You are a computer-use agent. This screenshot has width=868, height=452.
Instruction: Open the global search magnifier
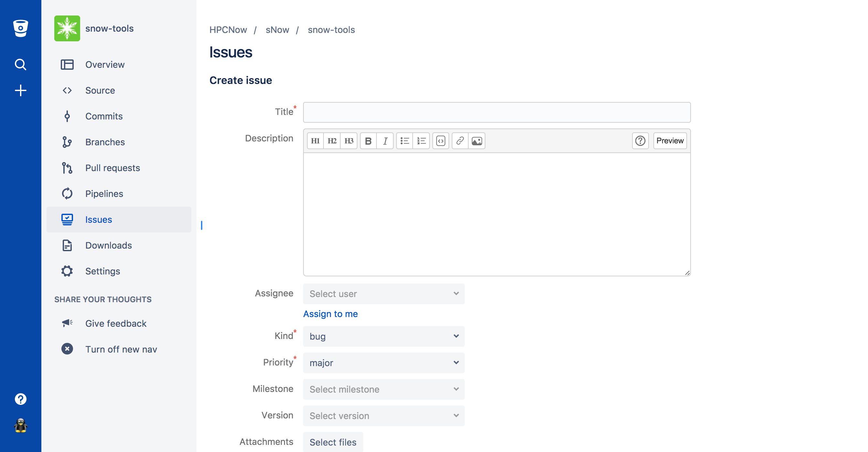21,64
